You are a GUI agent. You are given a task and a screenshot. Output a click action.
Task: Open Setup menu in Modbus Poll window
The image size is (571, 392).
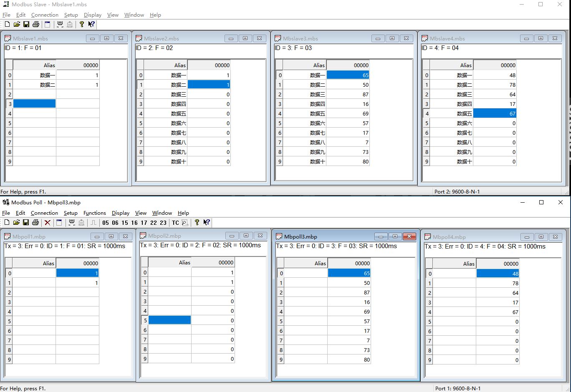click(x=71, y=213)
